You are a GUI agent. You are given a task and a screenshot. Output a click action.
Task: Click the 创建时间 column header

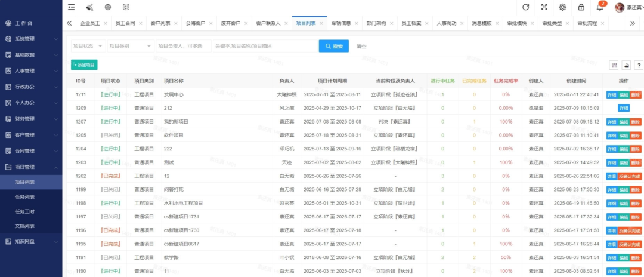pyautogui.click(x=576, y=81)
